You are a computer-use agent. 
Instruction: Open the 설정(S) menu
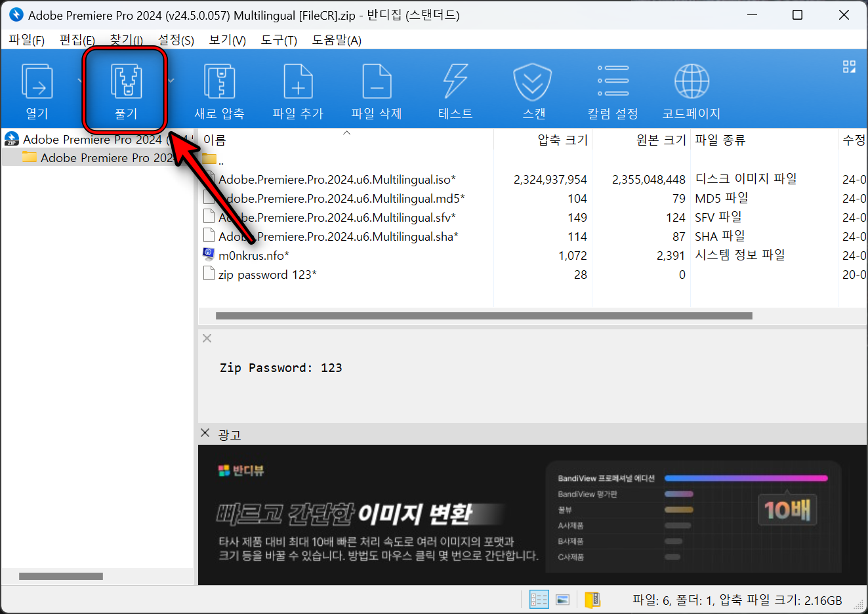[x=176, y=40]
